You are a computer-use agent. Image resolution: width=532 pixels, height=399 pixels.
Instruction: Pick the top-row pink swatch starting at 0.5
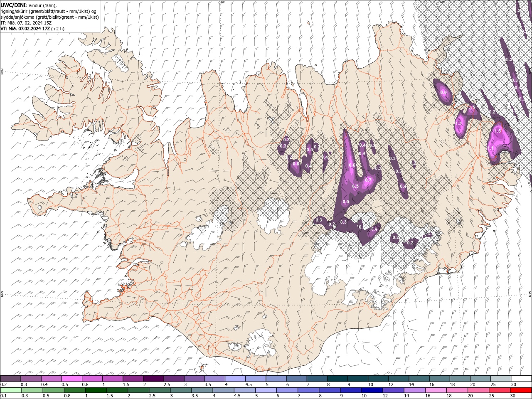[71, 379]
